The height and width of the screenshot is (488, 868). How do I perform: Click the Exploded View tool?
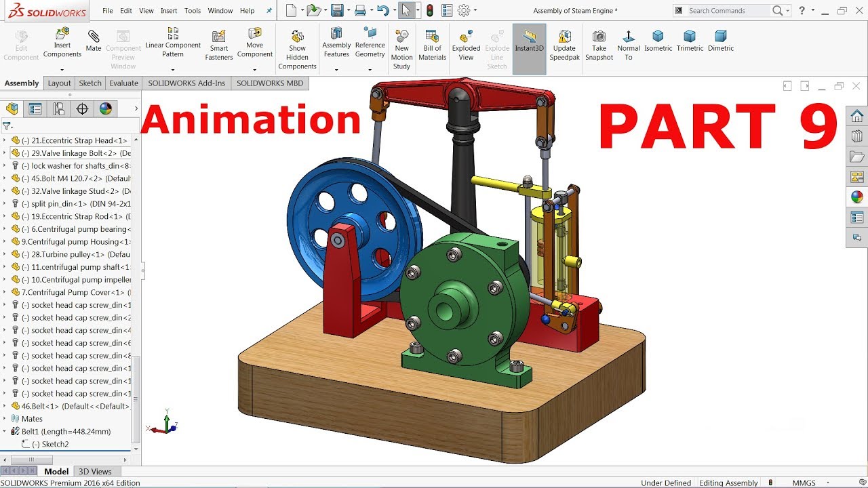click(466, 45)
